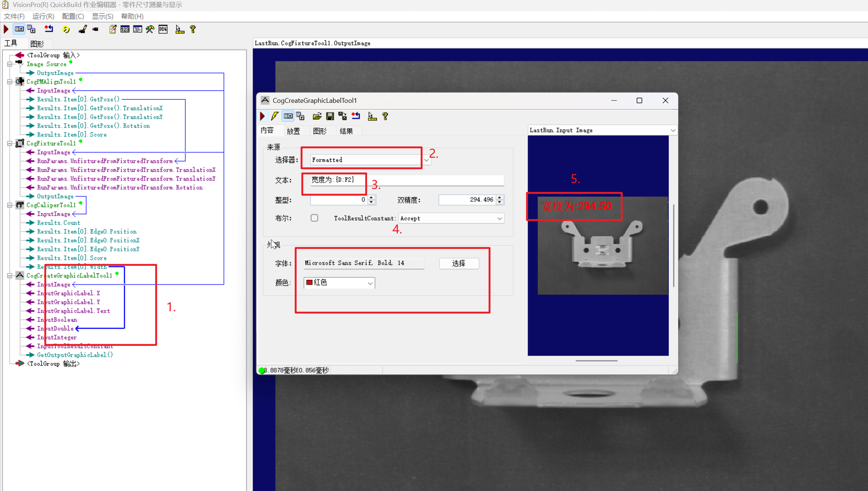The height and width of the screenshot is (491, 868).
Task: Click the open folder icon in tool dialog
Action: click(317, 116)
